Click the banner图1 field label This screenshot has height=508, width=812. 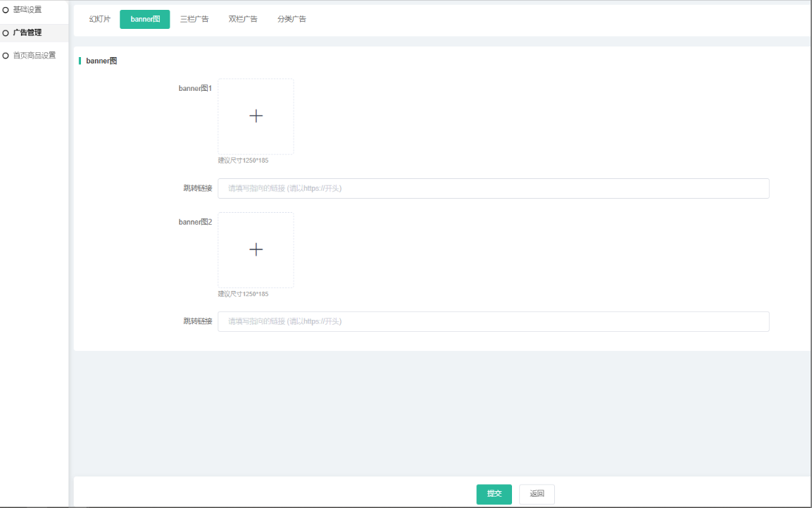point(195,88)
